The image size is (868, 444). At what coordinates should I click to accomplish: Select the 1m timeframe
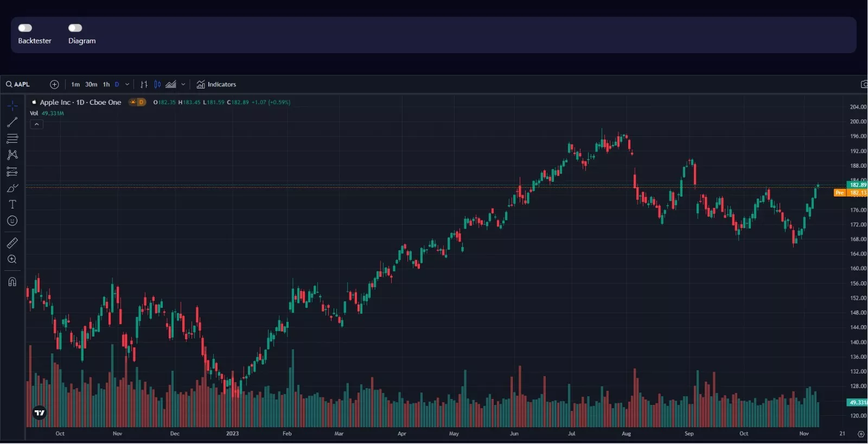75,84
